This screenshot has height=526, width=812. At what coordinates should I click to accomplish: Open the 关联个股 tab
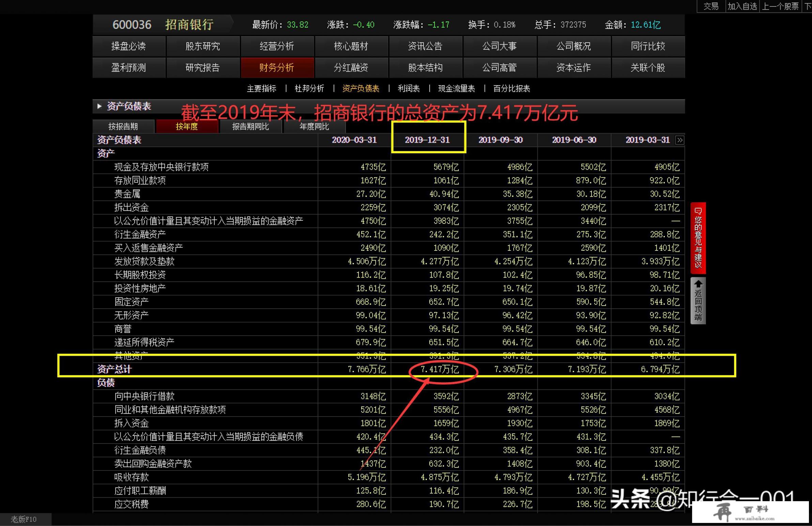[648, 67]
